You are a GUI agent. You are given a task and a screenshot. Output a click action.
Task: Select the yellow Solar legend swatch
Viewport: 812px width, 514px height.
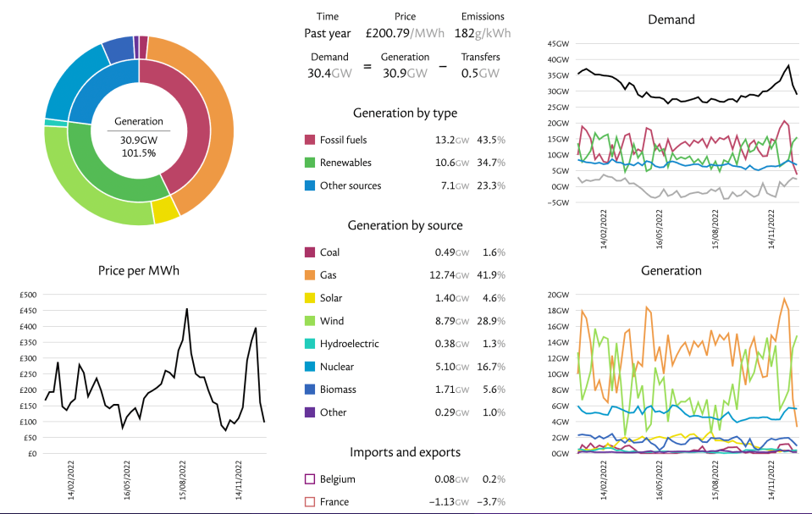tap(309, 298)
